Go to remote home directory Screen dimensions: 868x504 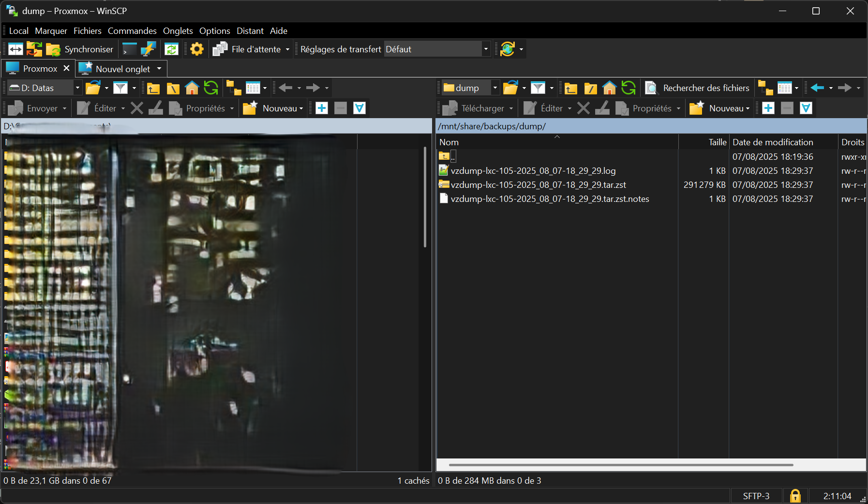(609, 88)
